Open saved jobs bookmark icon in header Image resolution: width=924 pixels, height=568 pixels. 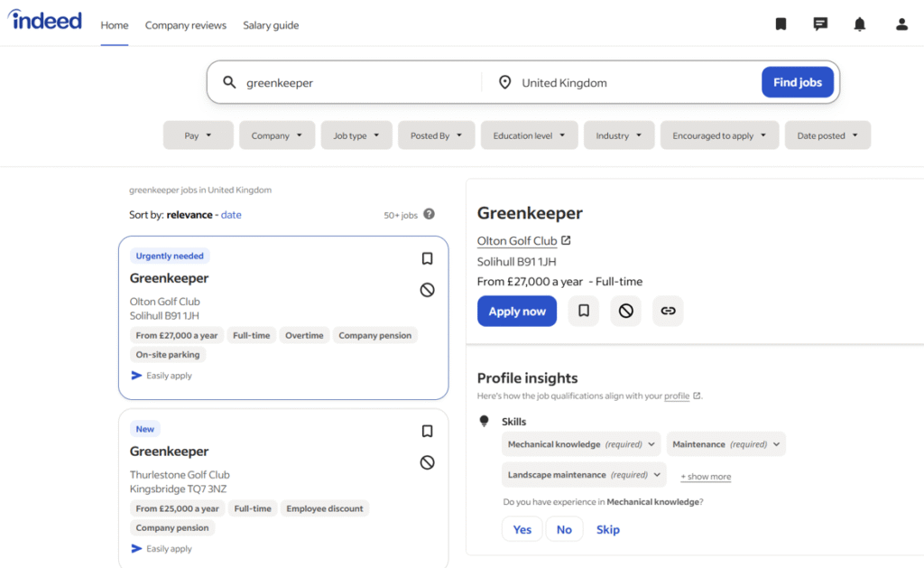point(781,24)
